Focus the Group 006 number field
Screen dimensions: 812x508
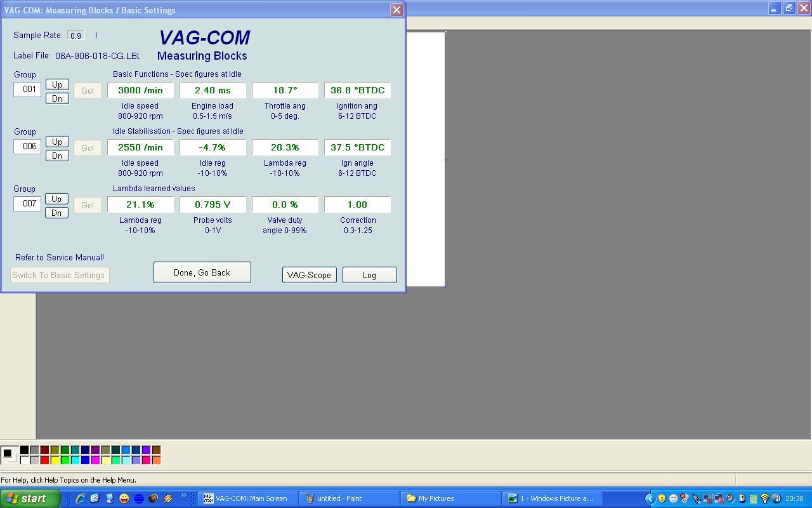(27, 147)
